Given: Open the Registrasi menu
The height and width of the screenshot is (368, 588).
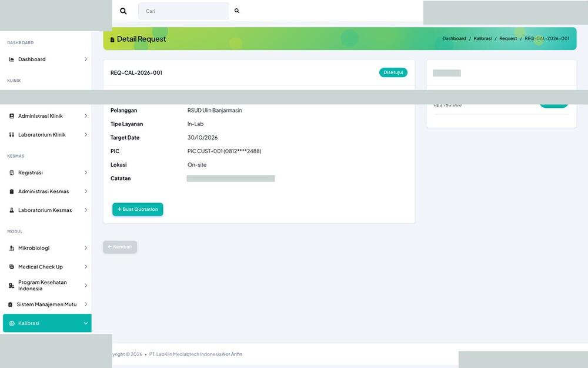Looking at the screenshot, I should [47, 173].
